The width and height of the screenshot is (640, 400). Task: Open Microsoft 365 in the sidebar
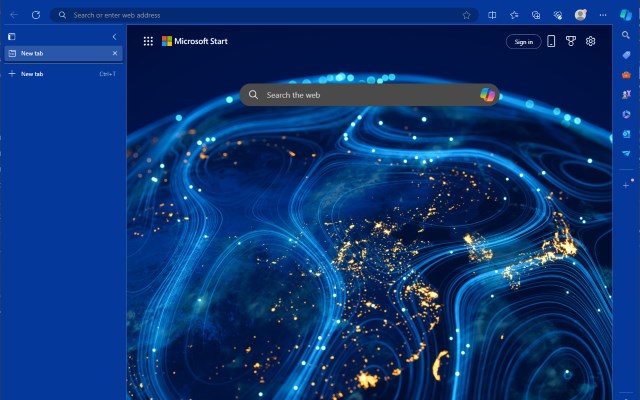click(x=626, y=114)
